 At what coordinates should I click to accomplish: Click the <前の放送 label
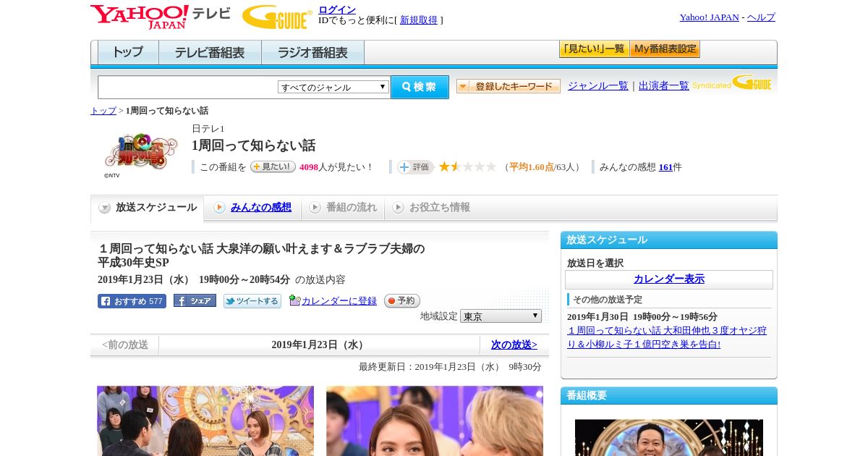(125, 345)
